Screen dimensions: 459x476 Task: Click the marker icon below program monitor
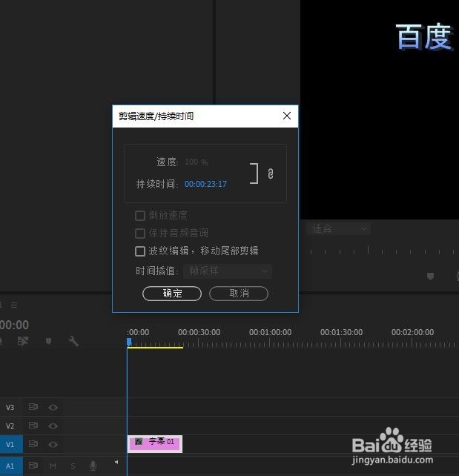tap(430, 276)
